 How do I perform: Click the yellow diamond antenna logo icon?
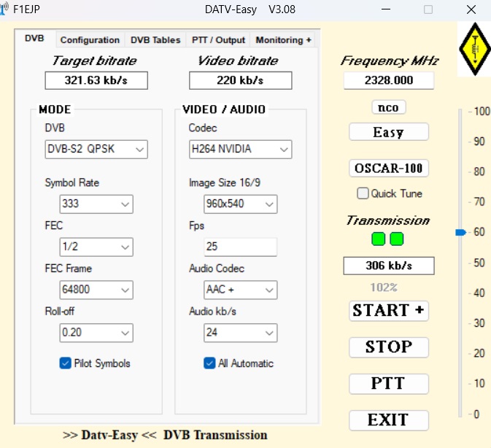[474, 49]
